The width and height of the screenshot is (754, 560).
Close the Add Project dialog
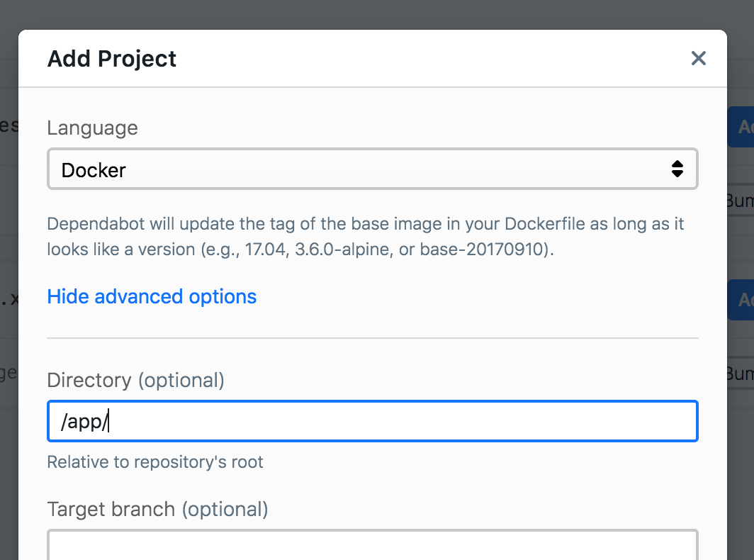pyautogui.click(x=698, y=59)
